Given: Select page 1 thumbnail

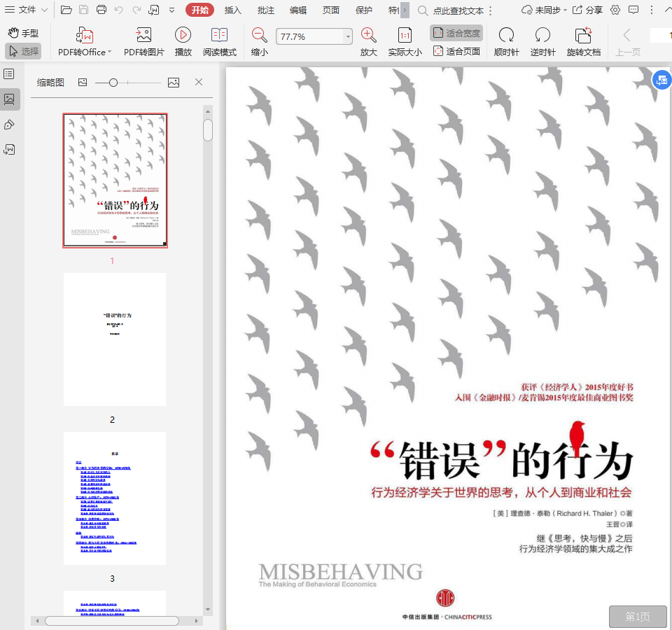Looking at the screenshot, I should click(x=115, y=181).
